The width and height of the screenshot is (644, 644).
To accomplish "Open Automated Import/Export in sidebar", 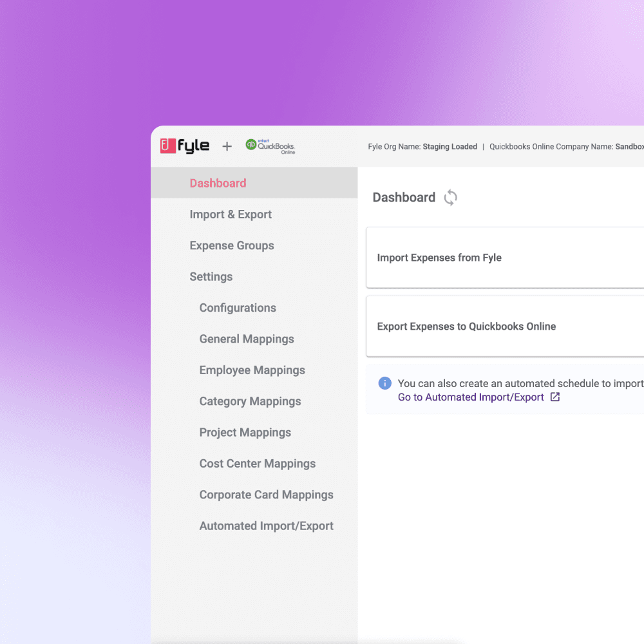I will (266, 527).
